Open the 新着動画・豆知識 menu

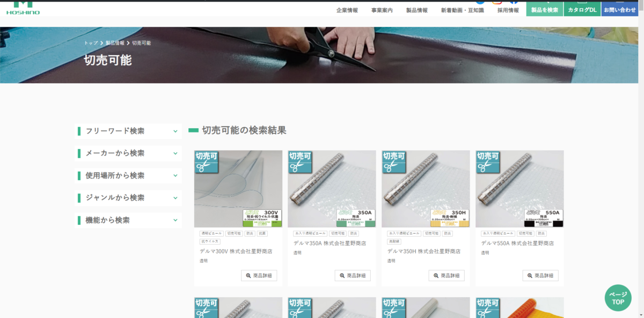click(463, 10)
